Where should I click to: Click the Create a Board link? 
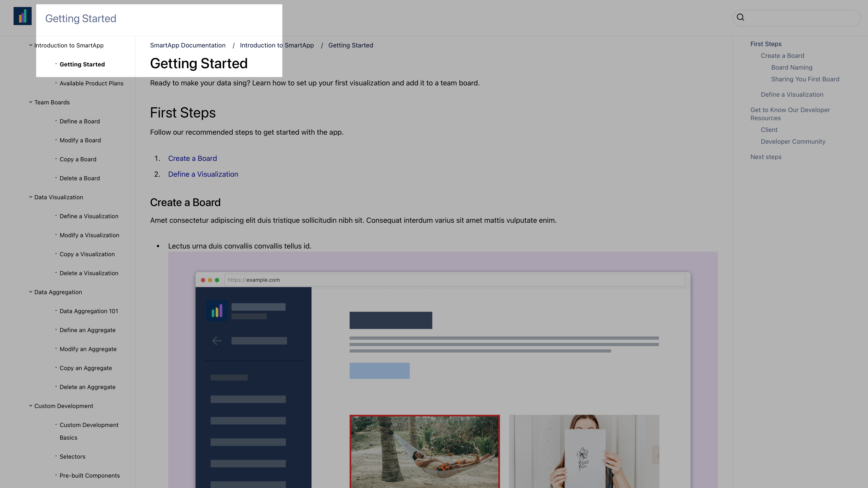point(192,158)
